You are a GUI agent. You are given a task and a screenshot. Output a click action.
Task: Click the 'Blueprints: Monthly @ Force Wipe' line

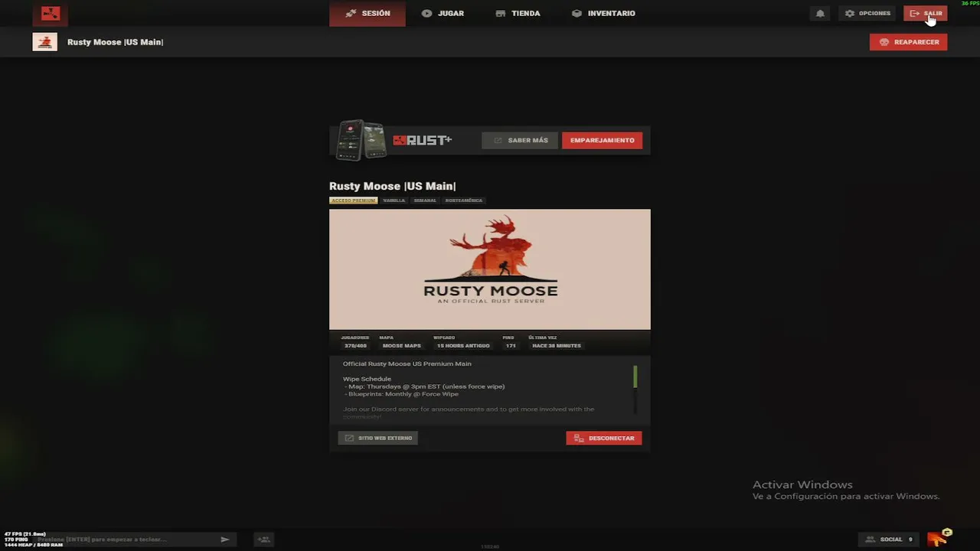pos(402,394)
